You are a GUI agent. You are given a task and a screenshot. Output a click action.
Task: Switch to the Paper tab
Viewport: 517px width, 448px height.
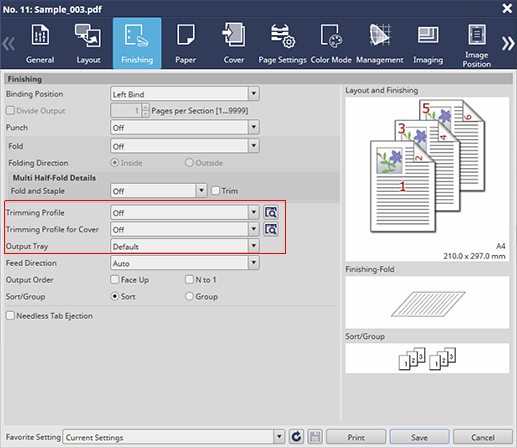click(185, 43)
